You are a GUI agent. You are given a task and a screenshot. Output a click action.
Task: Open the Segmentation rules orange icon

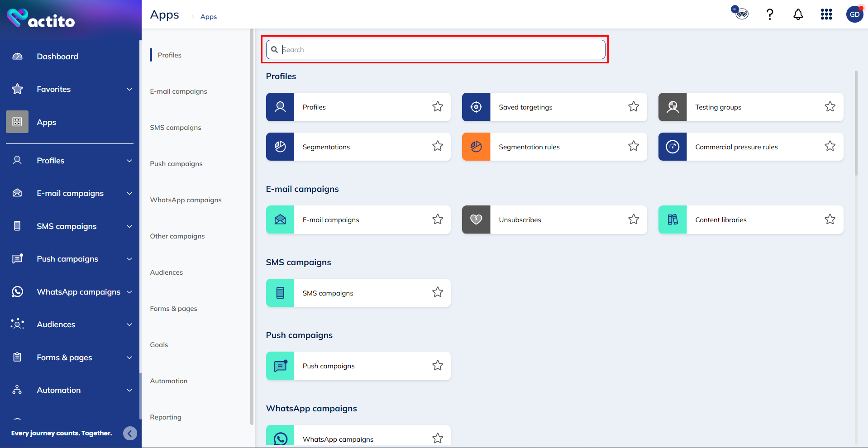(x=476, y=147)
